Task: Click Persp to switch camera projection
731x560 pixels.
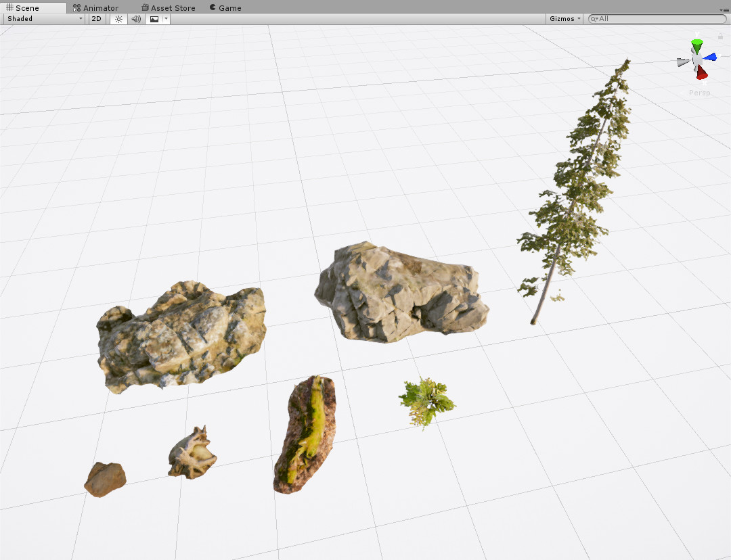Action: [699, 93]
